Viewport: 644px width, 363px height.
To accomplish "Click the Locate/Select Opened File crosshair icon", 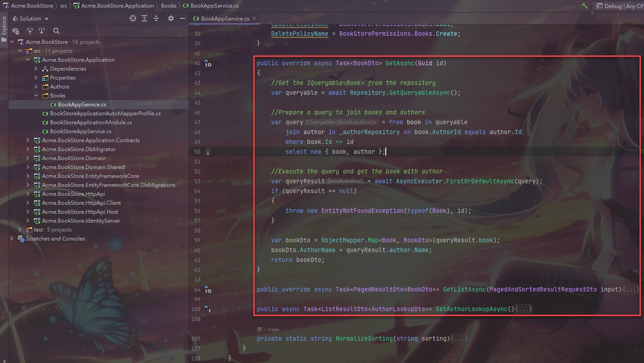I will 133,18.
